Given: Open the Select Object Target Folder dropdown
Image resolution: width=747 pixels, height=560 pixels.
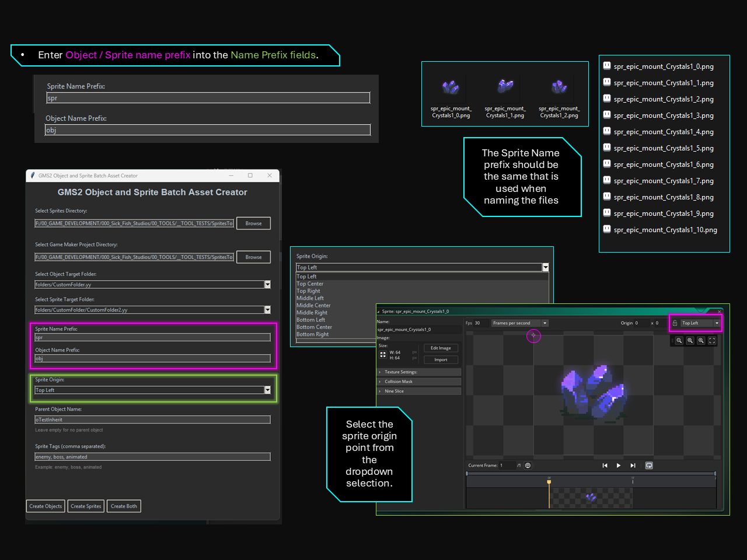Looking at the screenshot, I should click(x=267, y=285).
